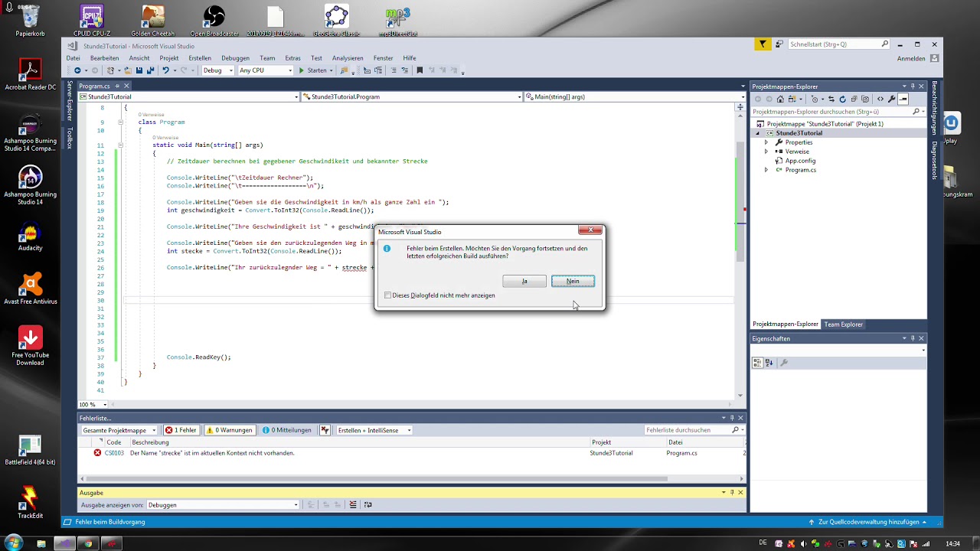Open the Bearbeiten menu
Screen dimensions: 980x551
[x=104, y=58]
